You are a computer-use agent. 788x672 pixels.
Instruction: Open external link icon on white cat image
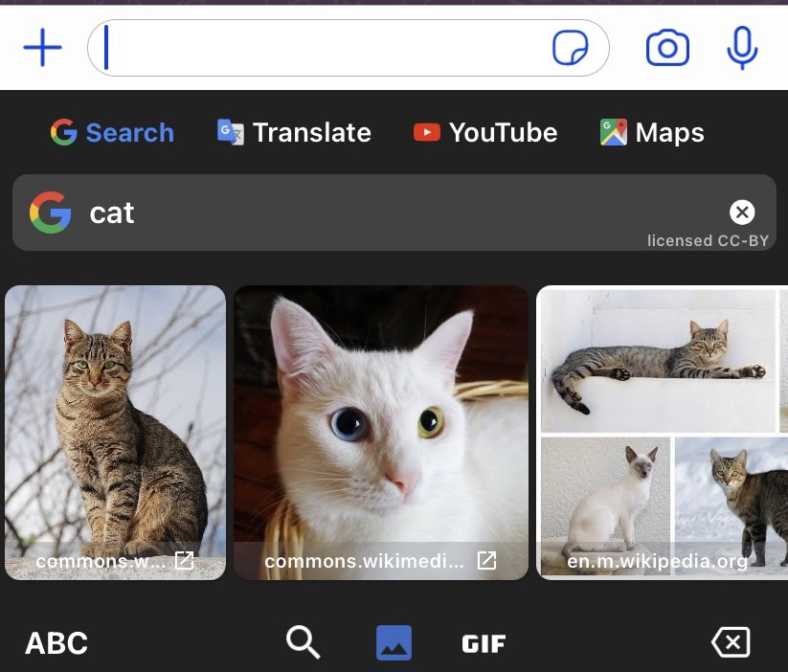[x=486, y=560]
